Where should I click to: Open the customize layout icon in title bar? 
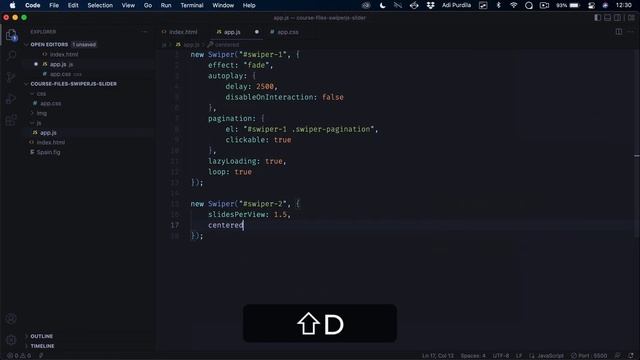pyautogui.click(x=631, y=18)
